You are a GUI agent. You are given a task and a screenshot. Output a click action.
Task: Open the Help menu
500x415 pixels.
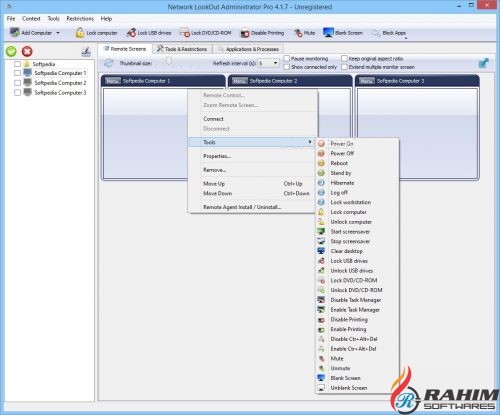pyautogui.click(x=106, y=18)
